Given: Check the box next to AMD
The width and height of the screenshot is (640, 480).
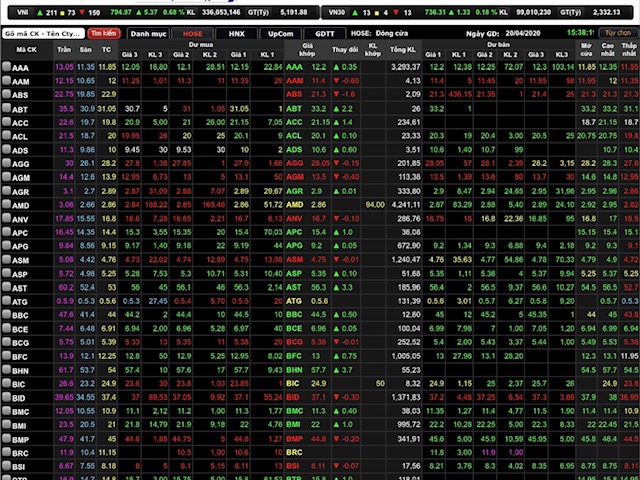Looking at the screenshot, I should tap(6, 204).
